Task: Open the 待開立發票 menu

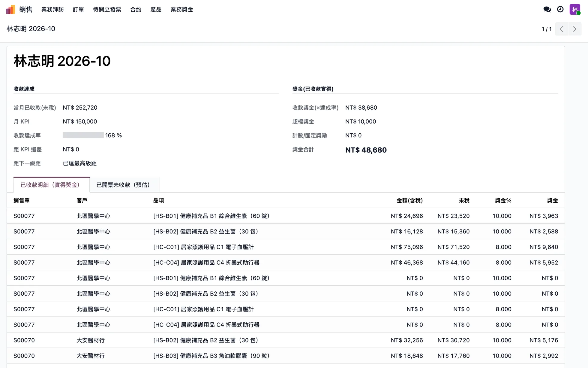Action: coord(107,10)
